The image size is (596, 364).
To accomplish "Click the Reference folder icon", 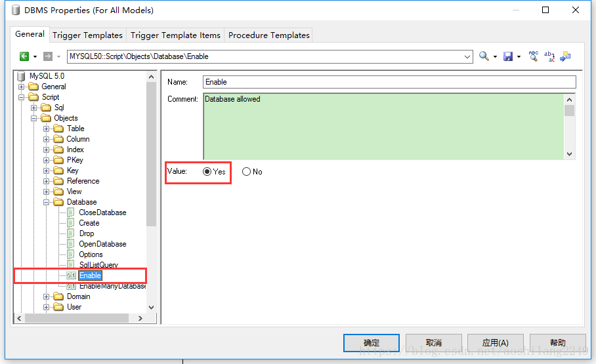I will click(x=58, y=181).
